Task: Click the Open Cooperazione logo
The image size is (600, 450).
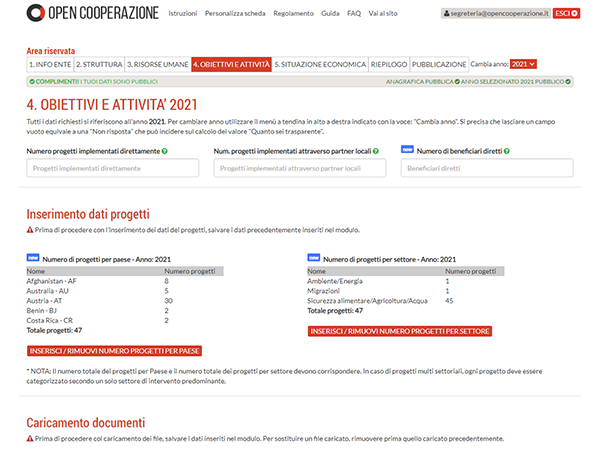Action: (92, 13)
